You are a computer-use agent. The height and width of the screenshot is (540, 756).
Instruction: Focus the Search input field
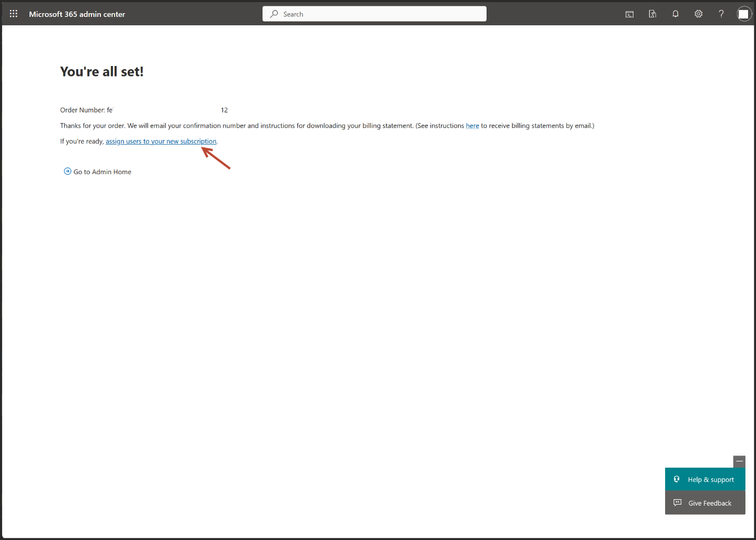click(x=380, y=14)
